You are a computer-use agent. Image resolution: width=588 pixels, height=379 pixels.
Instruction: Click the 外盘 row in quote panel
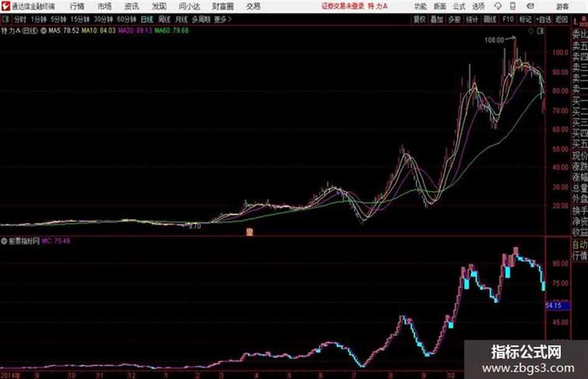(x=580, y=199)
